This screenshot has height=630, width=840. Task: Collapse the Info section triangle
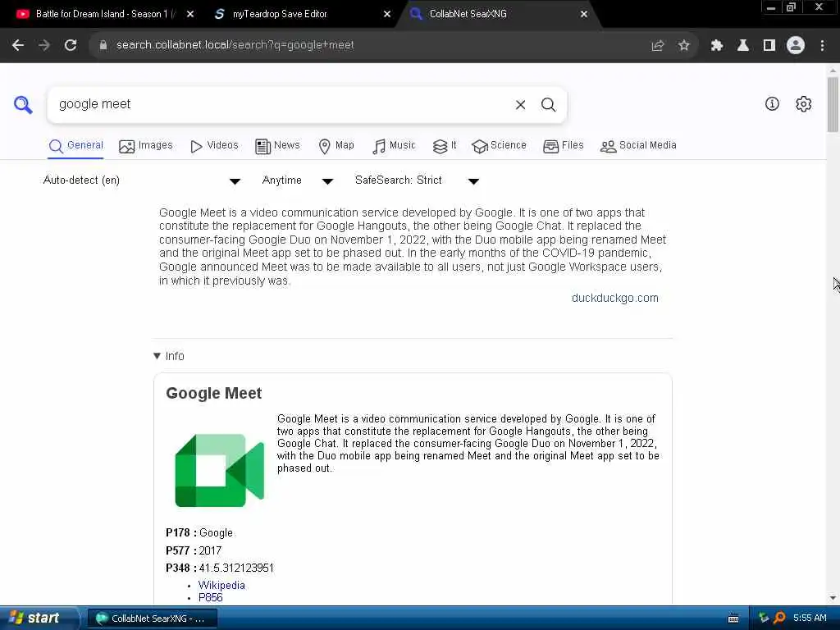[x=157, y=356]
